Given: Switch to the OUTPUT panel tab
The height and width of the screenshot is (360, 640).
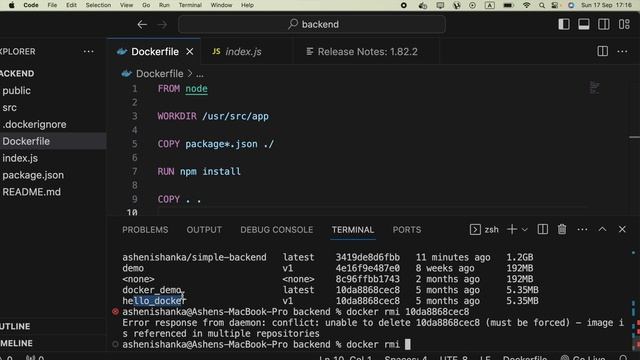Looking at the screenshot, I should pos(204,230).
